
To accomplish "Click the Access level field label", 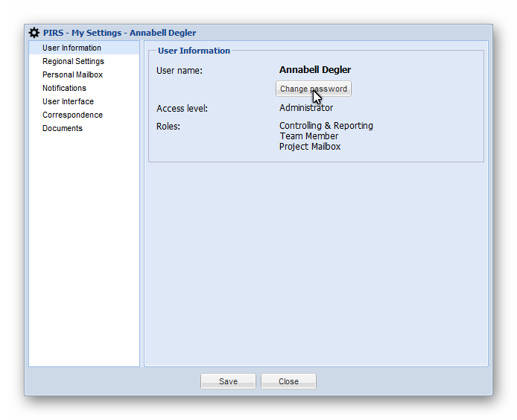I will (x=182, y=109).
